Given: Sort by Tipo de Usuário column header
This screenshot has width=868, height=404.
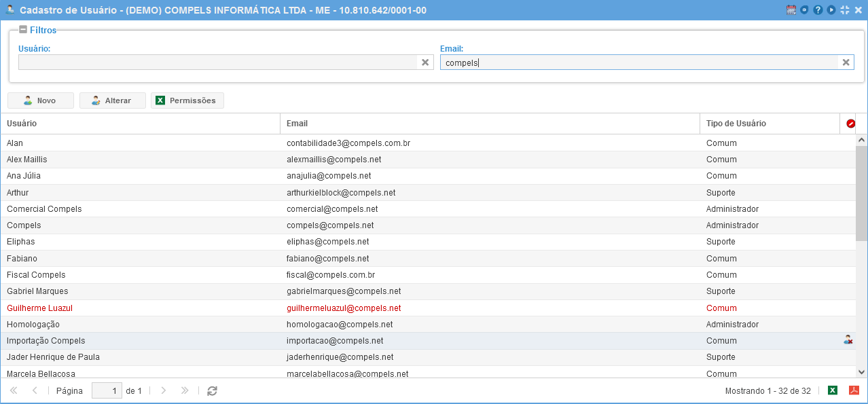Looking at the screenshot, I should (x=770, y=124).
